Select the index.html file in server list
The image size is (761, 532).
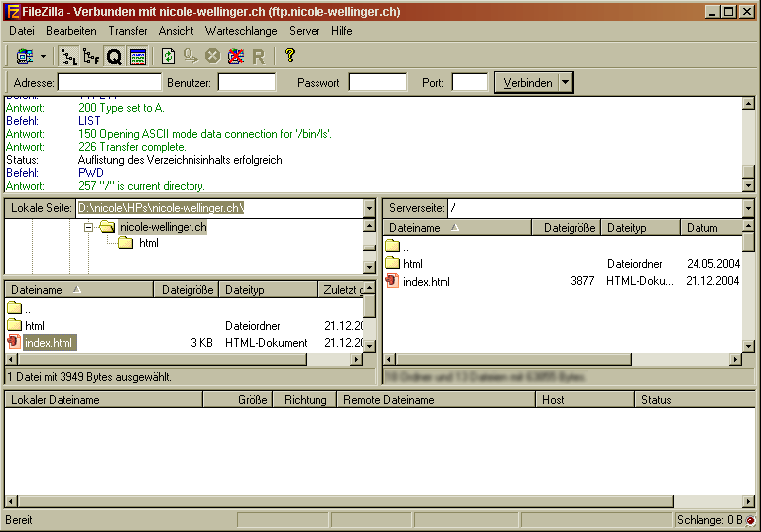tap(426, 282)
